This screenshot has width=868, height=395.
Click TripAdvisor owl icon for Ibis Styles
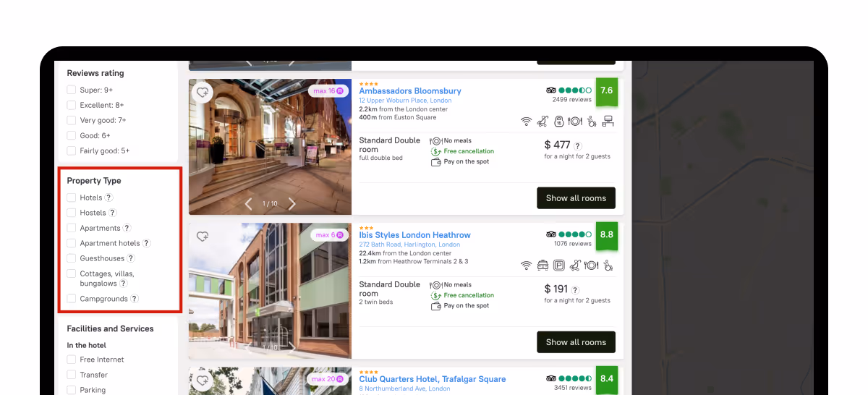pyautogui.click(x=551, y=234)
